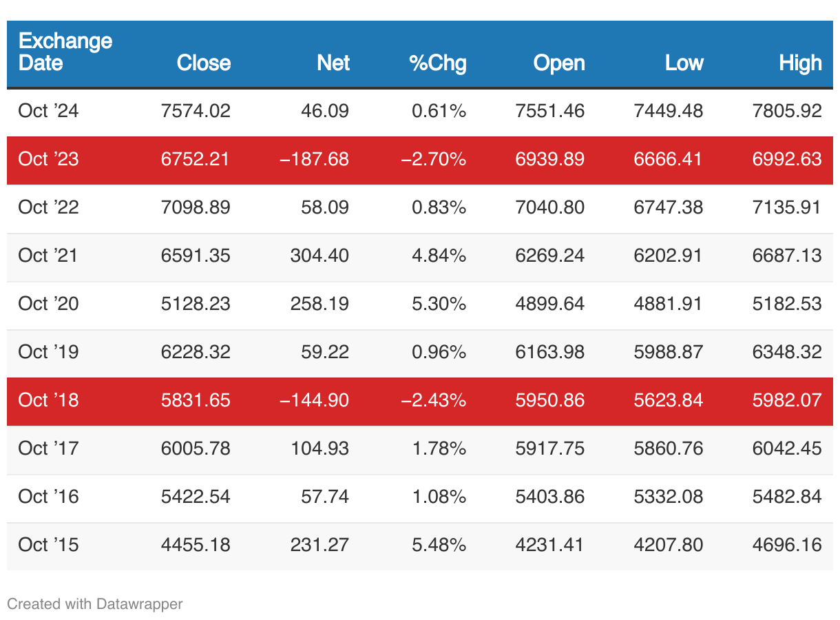Click the Oct '15 close value 4455.18

point(196,545)
